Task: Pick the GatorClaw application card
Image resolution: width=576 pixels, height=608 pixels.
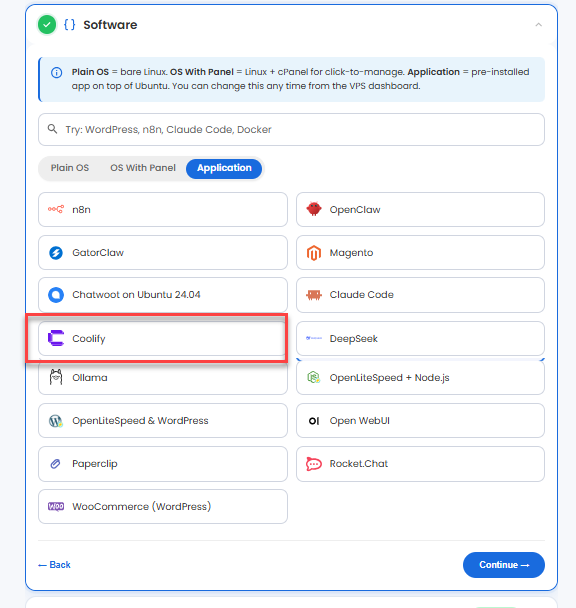Action: pos(163,252)
